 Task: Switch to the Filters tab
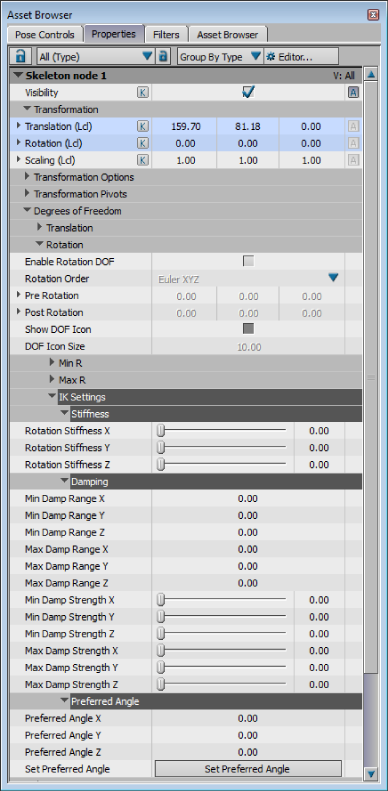[x=167, y=34]
